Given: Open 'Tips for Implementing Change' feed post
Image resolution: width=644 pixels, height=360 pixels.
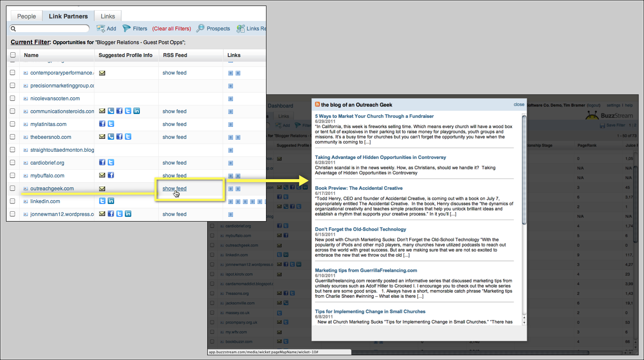Looking at the screenshot, I should point(370,312).
